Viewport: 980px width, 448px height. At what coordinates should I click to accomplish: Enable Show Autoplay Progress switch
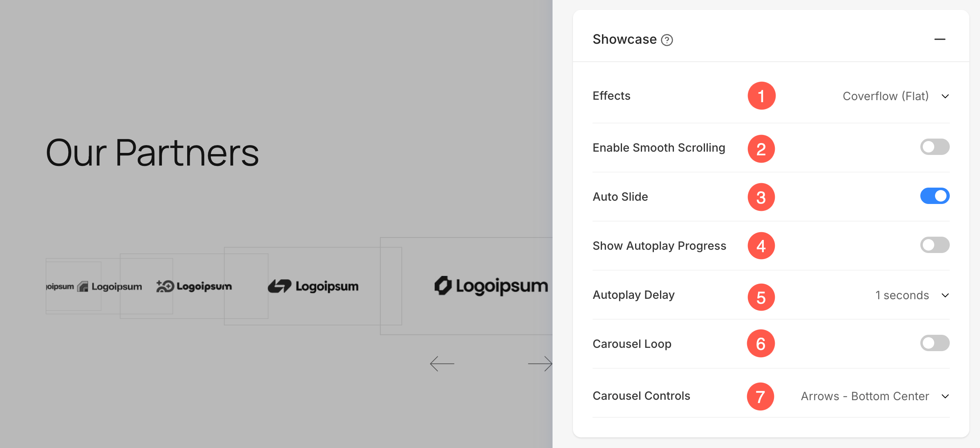click(x=935, y=245)
